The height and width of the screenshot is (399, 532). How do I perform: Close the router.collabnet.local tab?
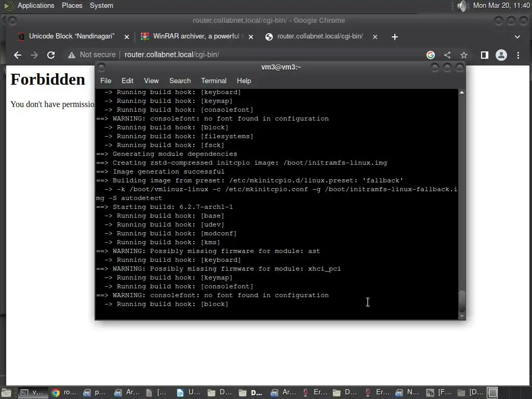click(375, 37)
